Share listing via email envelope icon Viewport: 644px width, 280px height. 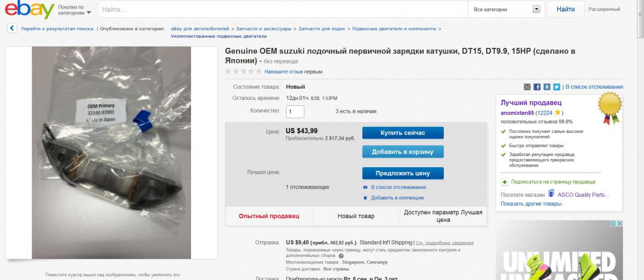click(527, 87)
